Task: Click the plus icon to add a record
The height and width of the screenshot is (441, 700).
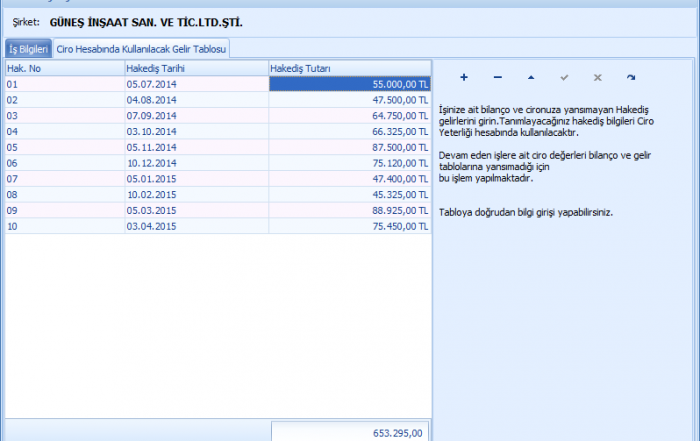Action: coord(464,77)
